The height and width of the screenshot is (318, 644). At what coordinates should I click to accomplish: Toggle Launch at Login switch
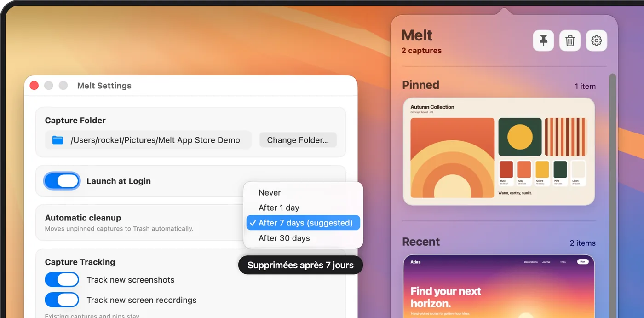pos(62,181)
